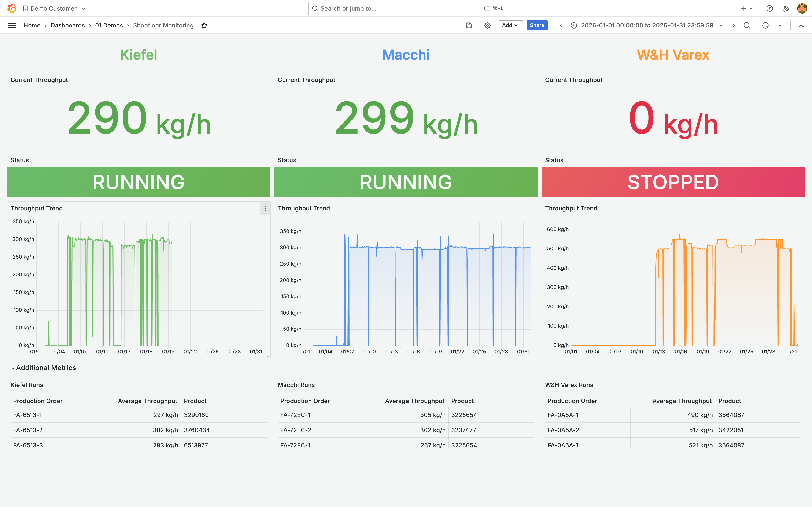Go to 01 Demos breadcrumb

[109, 26]
